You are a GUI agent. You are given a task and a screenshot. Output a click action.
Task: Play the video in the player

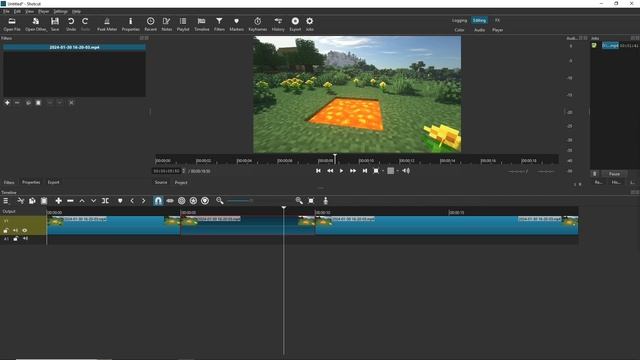(x=341, y=171)
